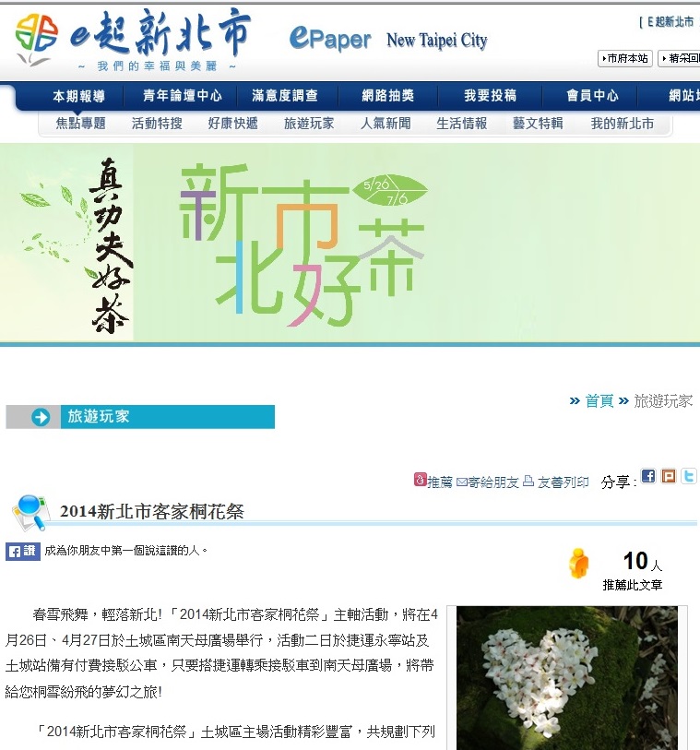
Task: Open the 本期報導 menu
Action: pyautogui.click(x=79, y=96)
